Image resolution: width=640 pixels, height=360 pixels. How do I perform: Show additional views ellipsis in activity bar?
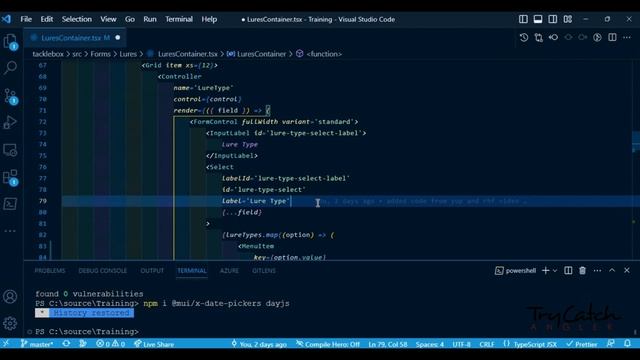click(x=10, y=231)
